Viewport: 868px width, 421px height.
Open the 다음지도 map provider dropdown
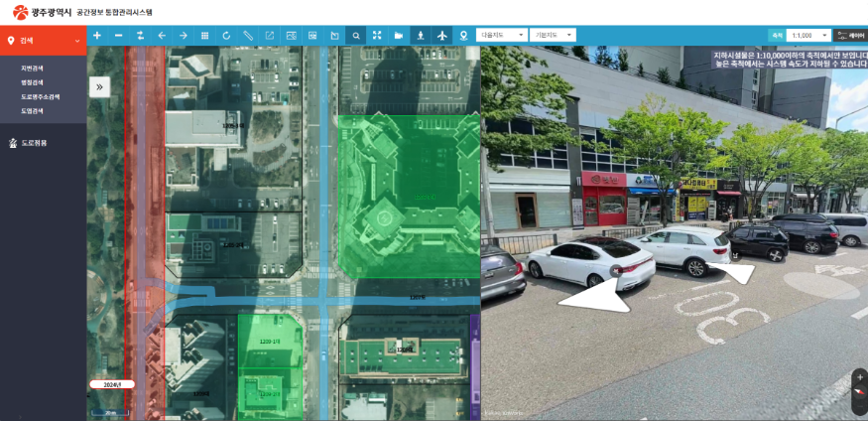tap(501, 36)
